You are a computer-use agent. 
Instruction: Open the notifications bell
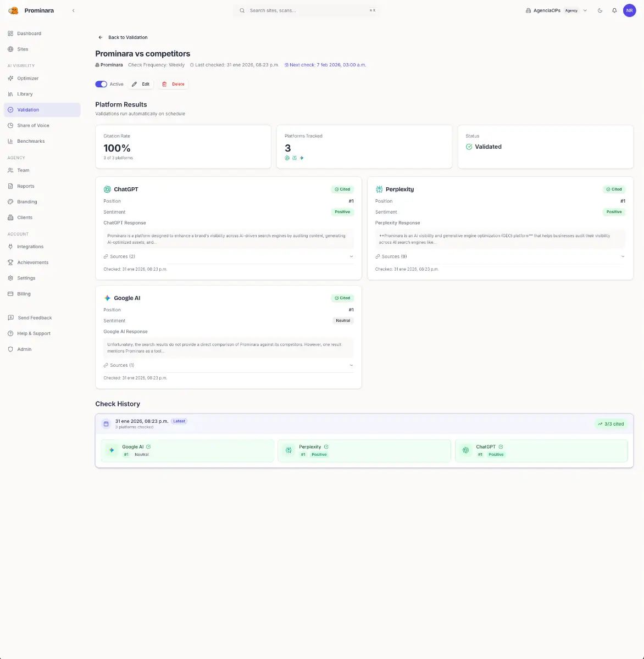(614, 10)
